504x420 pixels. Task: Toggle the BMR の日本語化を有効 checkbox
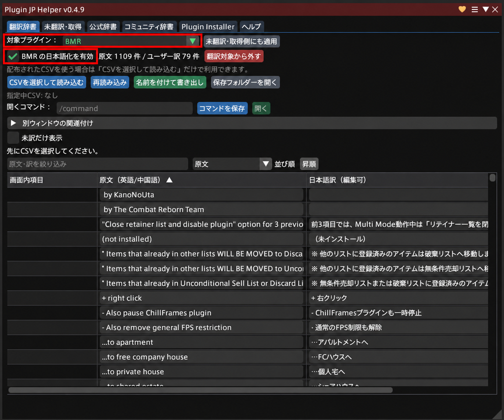[13, 56]
